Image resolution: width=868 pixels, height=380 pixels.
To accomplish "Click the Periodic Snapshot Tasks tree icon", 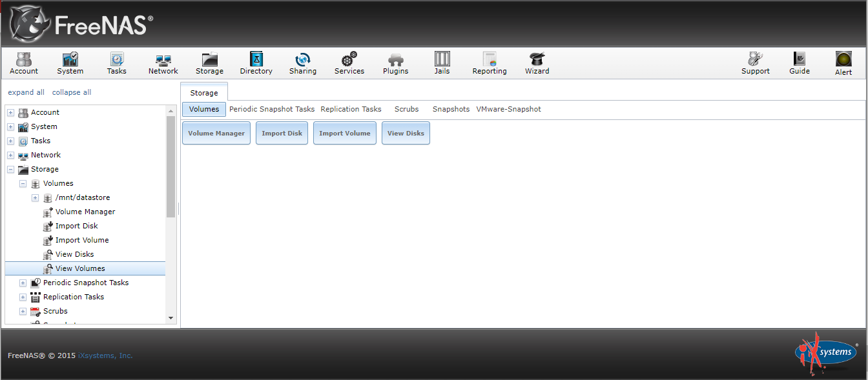I will (36, 283).
